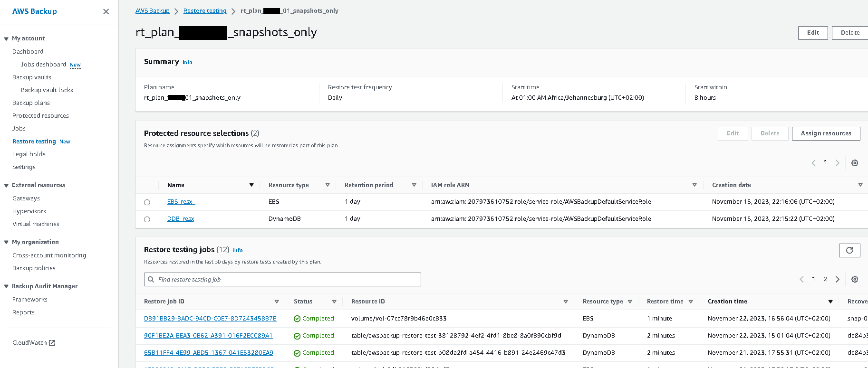Sort jobs by Restore time column arrow
Viewport: 868px width, 368px height.
point(691,302)
